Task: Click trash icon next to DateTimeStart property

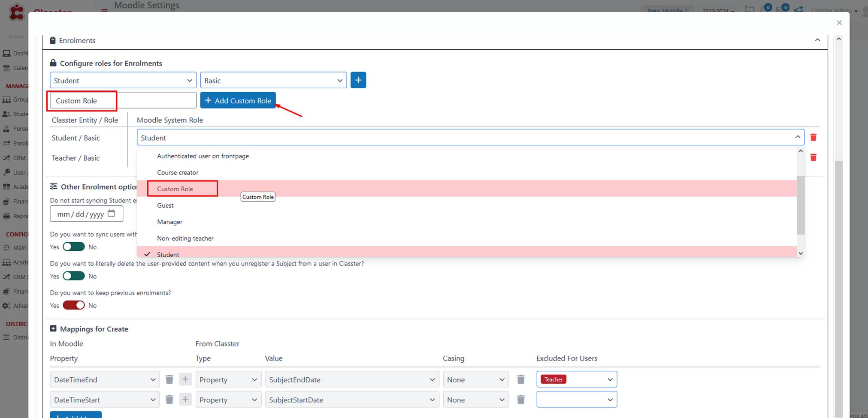Action: point(169,400)
